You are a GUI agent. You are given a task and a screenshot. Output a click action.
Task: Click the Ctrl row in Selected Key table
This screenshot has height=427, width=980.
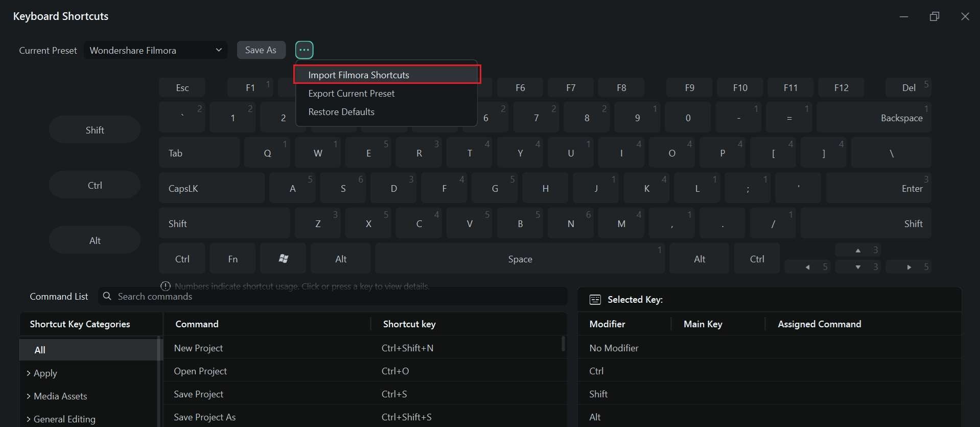(x=769, y=371)
